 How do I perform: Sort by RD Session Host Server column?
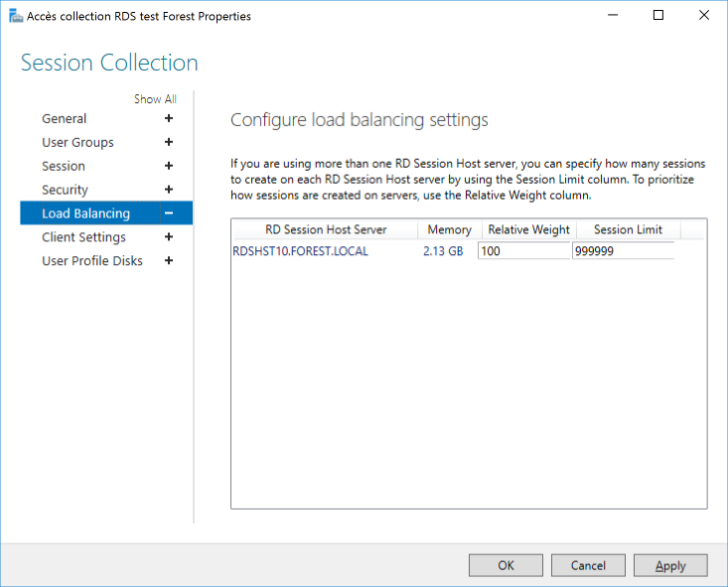point(326,229)
